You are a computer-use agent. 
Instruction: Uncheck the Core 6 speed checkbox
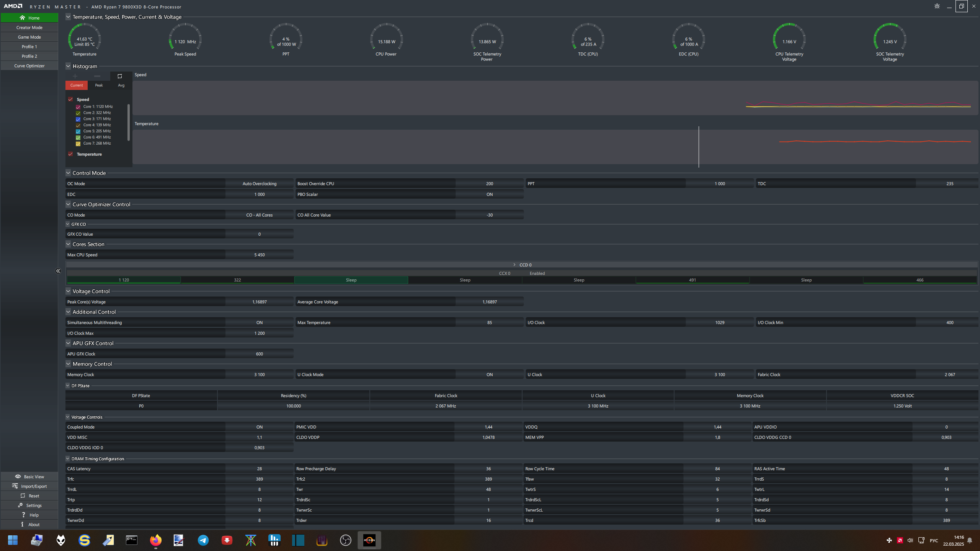(x=78, y=137)
